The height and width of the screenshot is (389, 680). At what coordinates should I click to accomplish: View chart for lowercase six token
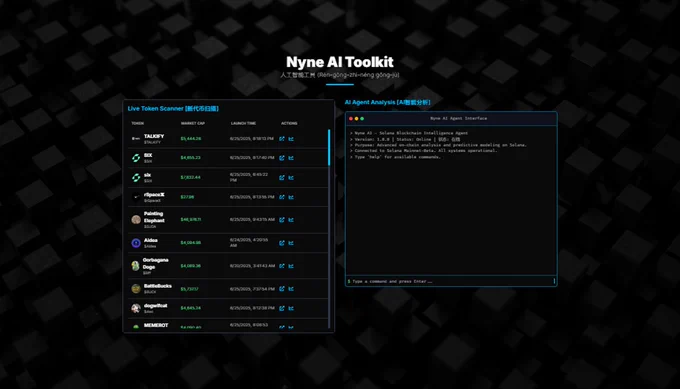(x=291, y=177)
